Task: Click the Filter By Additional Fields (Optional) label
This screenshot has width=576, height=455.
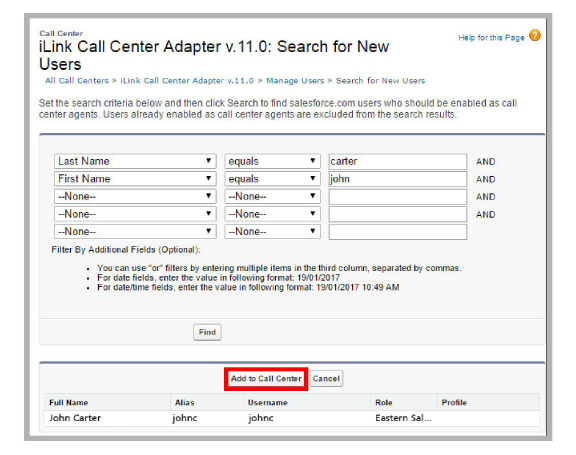Action: coord(126,250)
